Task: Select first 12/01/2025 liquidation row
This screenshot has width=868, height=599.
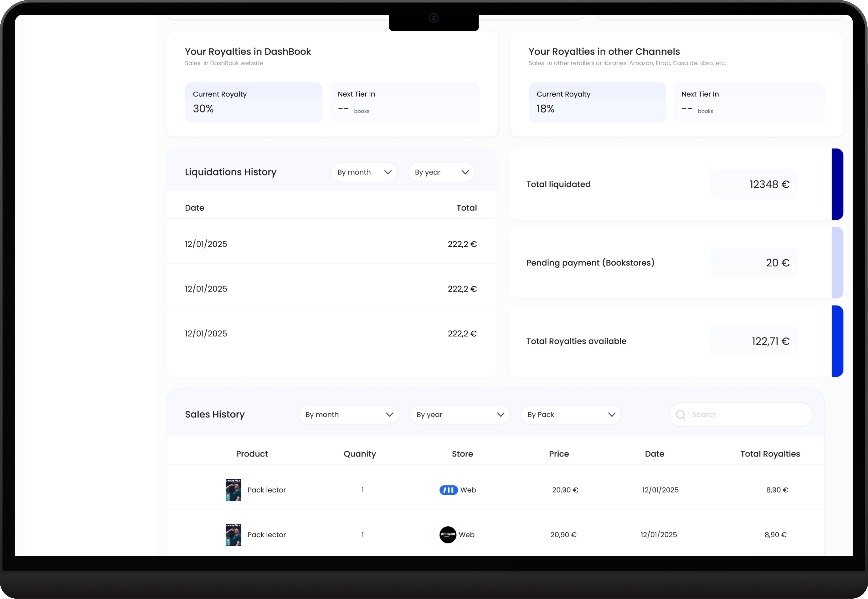Action: click(331, 244)
